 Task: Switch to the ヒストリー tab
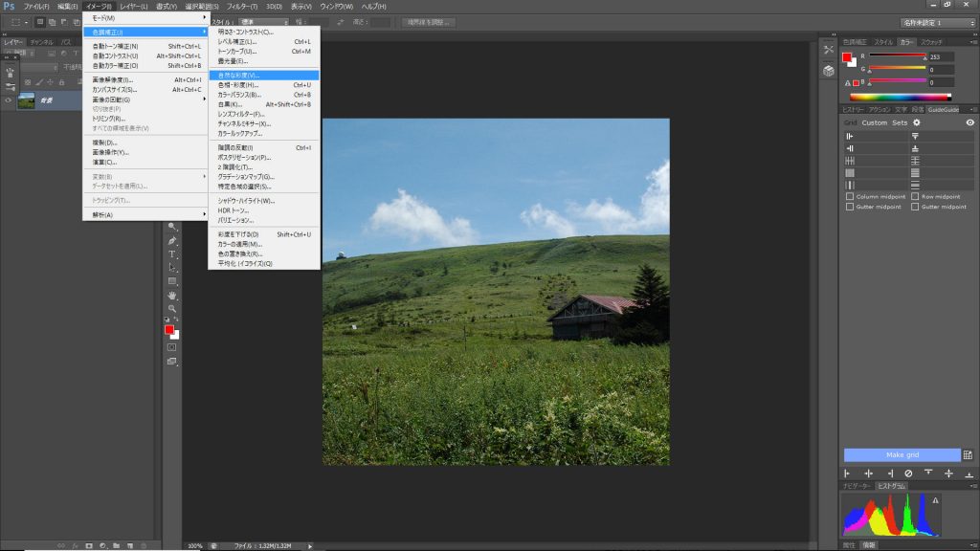coord(853,109)
